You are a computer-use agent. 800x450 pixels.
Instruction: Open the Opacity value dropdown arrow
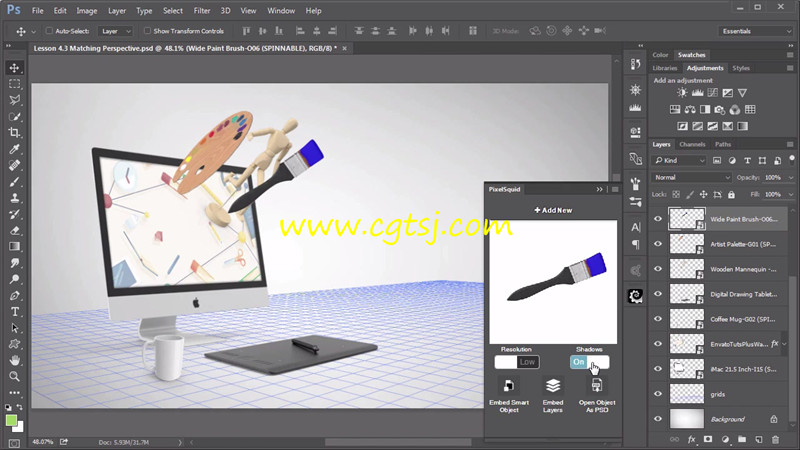[791, 178]
